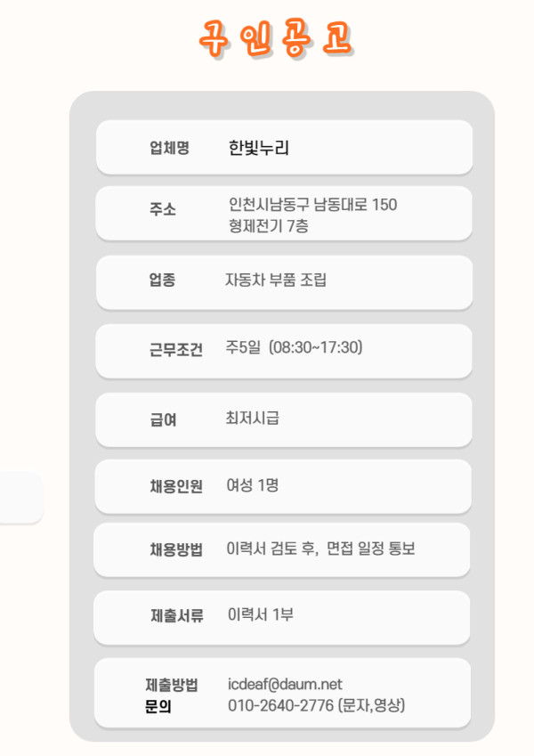Click the 최저시급 salary value
The image size is (534, 756).
tap(252, 418)
